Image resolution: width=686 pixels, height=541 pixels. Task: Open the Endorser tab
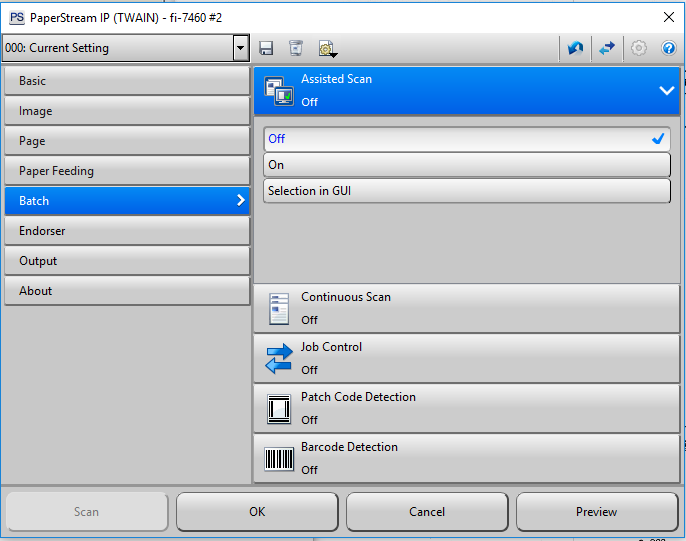(125, 231)
